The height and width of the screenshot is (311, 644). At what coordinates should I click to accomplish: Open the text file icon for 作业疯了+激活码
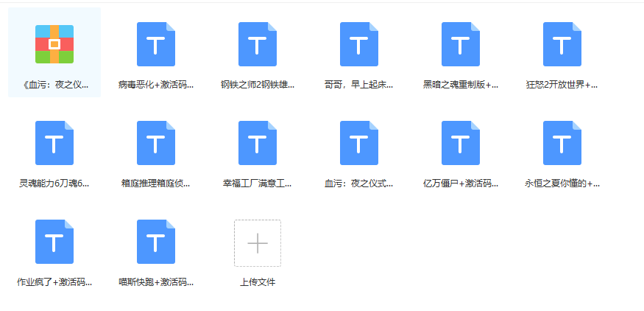coord(54,242)
